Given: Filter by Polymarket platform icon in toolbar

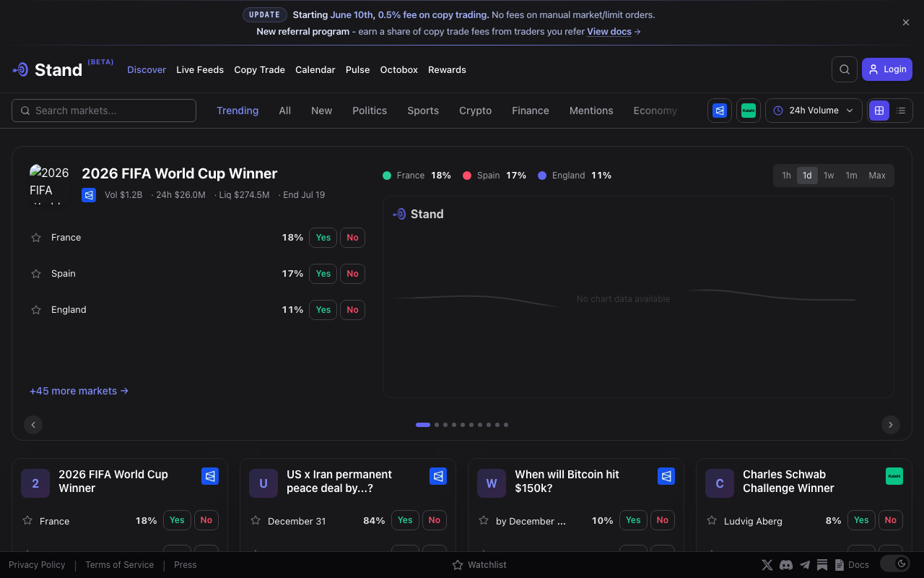Looking at the screenshot, I should tap(720, 111).
